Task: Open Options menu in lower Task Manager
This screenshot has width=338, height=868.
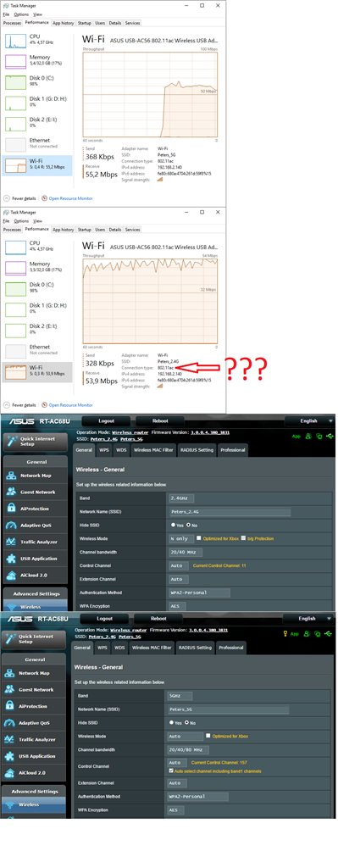Action: [x=21, y=220]
